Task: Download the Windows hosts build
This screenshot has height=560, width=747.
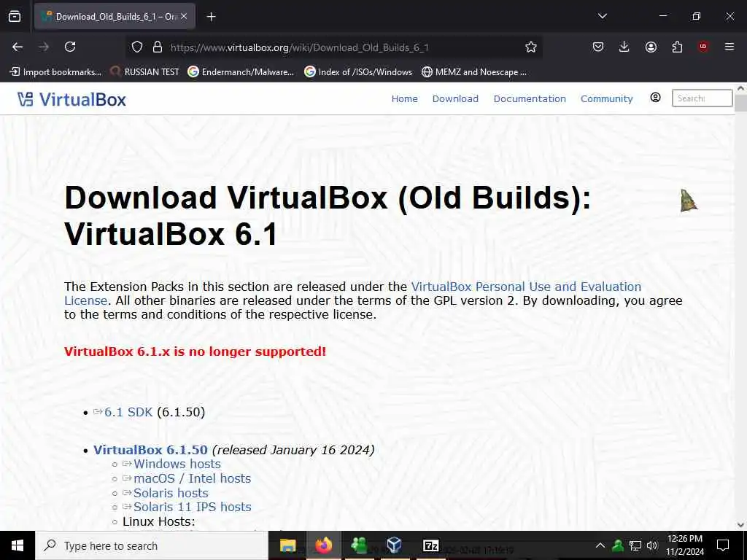Action: [177, 464]
